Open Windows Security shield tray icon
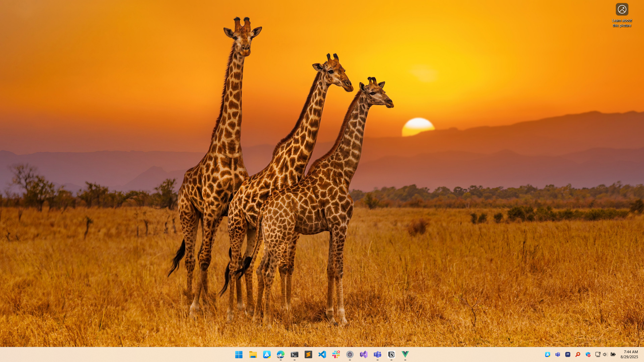The height and width of the screenshot is (362, 644). [x=588, y=354]
